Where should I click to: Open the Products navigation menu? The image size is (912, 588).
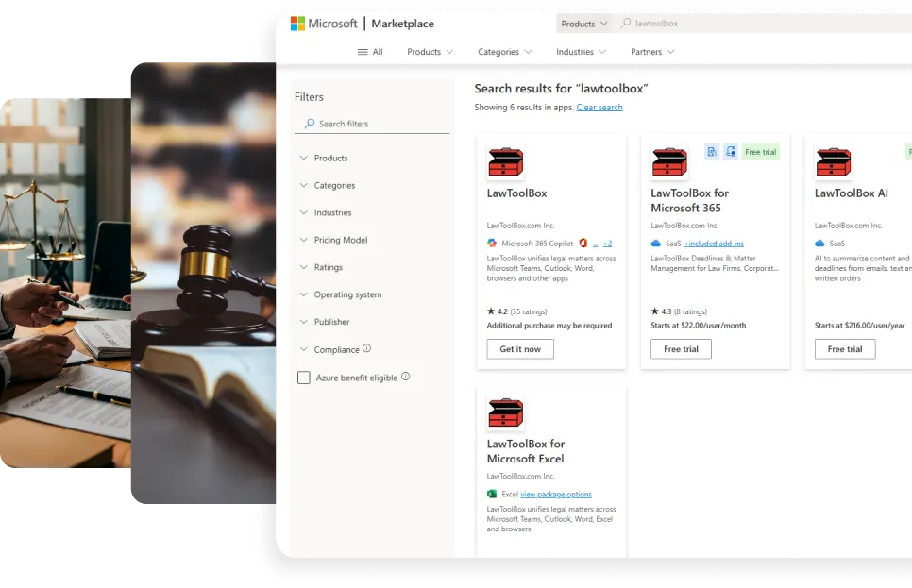point(430,52)
